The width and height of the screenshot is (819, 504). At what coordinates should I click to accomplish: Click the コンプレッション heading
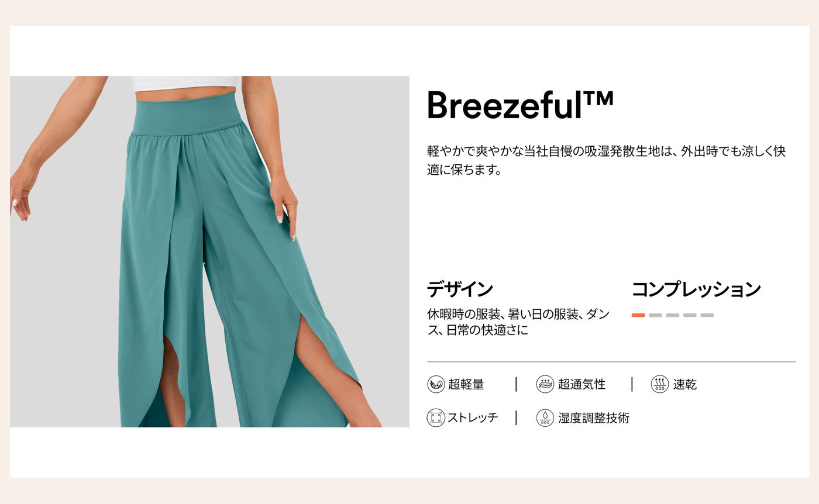696,289
